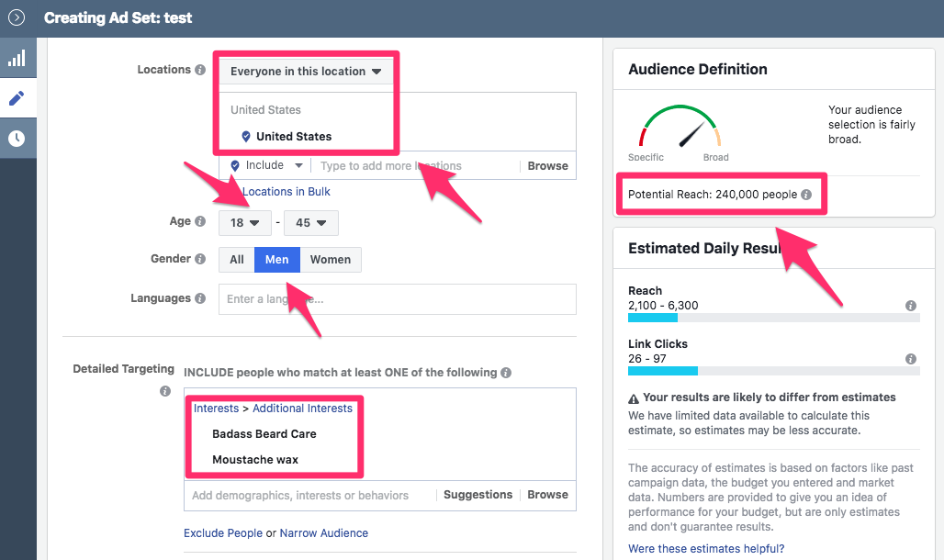Select Women gender option

pos(331,260)
